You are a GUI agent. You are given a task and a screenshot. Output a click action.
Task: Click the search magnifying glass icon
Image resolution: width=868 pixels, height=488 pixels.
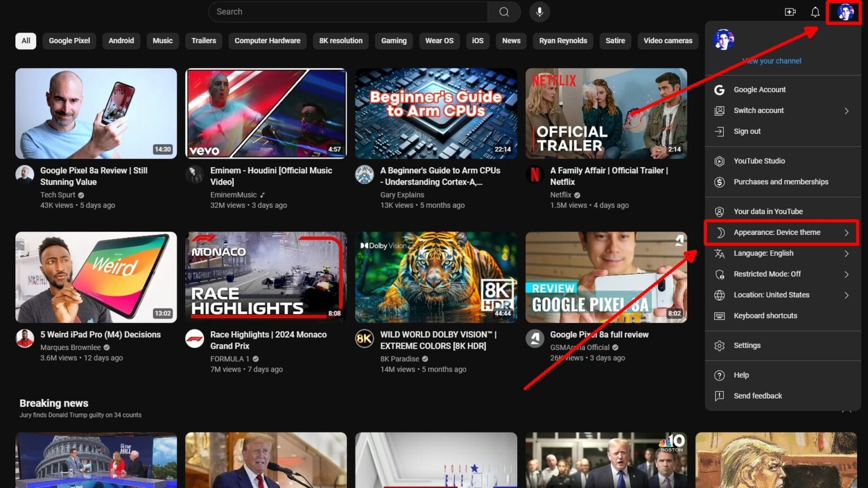(503, 11)
